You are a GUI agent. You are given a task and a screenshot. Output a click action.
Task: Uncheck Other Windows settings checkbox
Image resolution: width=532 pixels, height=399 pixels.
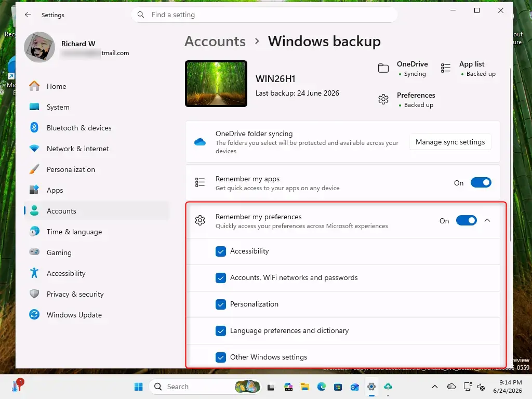click(220, 357)
